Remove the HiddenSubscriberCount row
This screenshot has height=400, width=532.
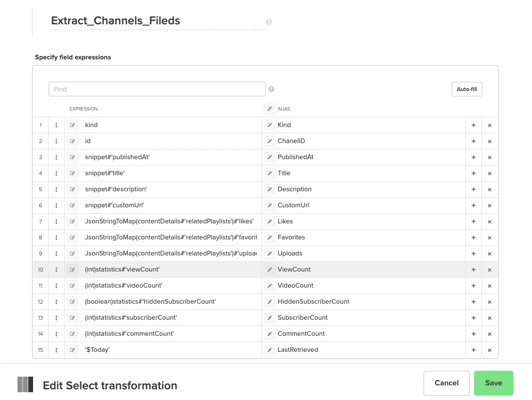[x=489, y=301]
